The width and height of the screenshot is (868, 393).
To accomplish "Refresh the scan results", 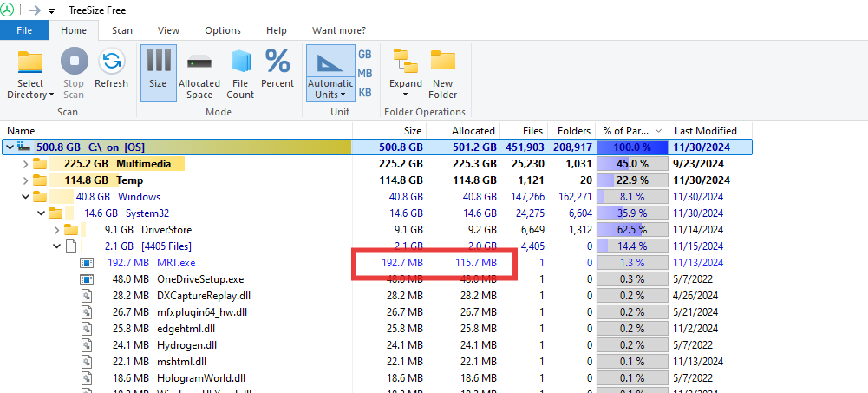I will point(111,69).
